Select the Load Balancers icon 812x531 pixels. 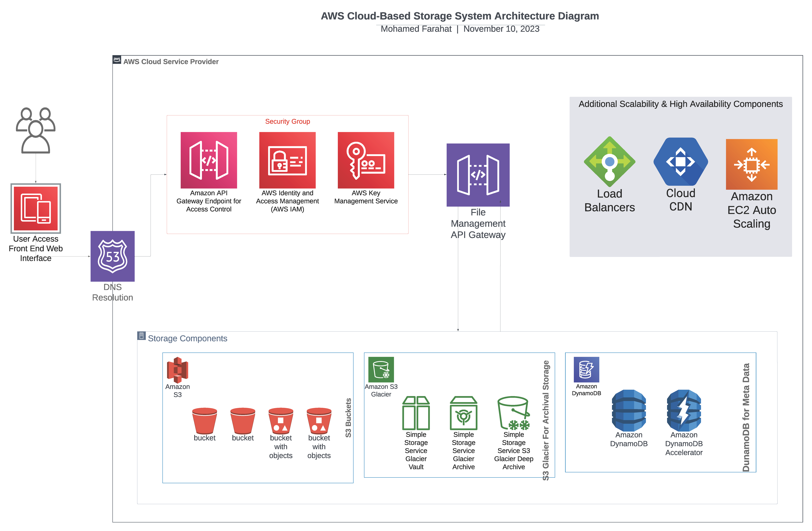610,162
